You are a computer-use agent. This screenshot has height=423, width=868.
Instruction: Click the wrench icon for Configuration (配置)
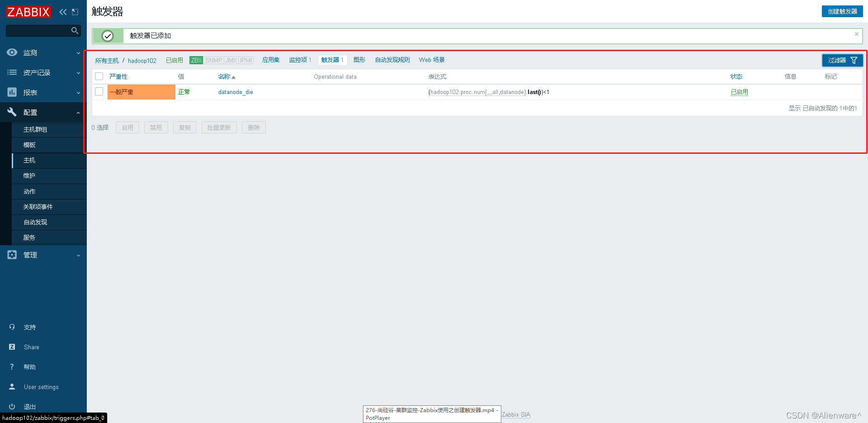click(x=12, y=112)
